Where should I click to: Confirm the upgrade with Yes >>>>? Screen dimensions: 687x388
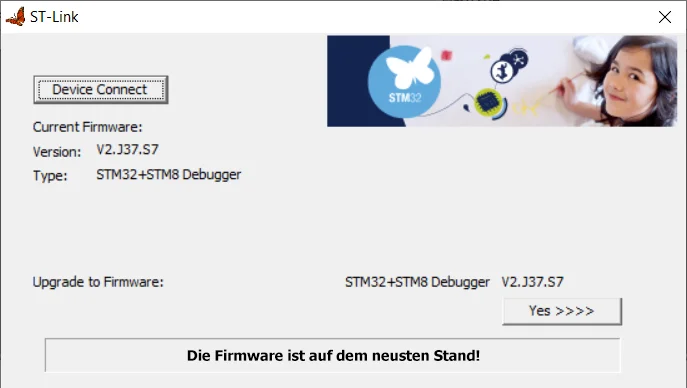562,311
